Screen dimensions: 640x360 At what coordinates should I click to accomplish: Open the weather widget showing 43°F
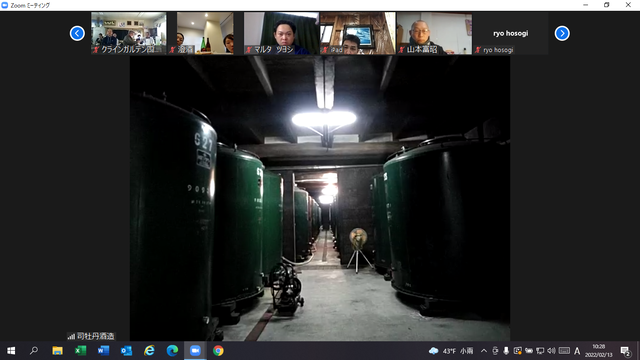coord(451,351)
